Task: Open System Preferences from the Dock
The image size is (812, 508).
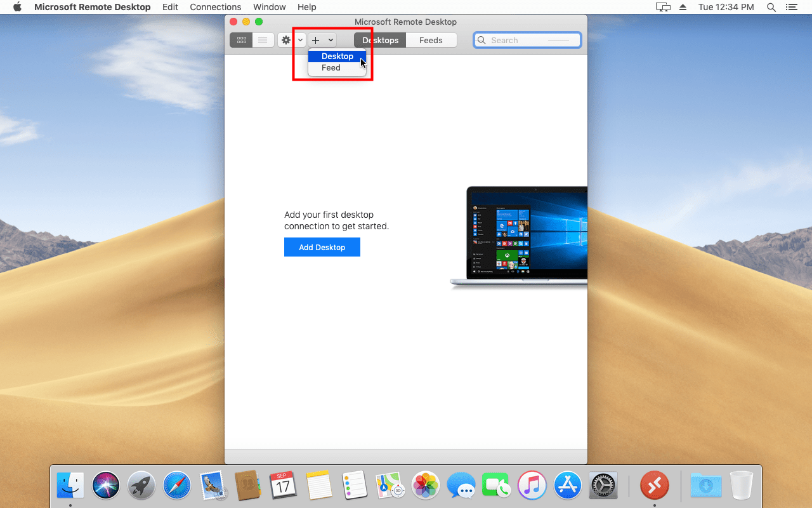Action: [x=603, y=486]
